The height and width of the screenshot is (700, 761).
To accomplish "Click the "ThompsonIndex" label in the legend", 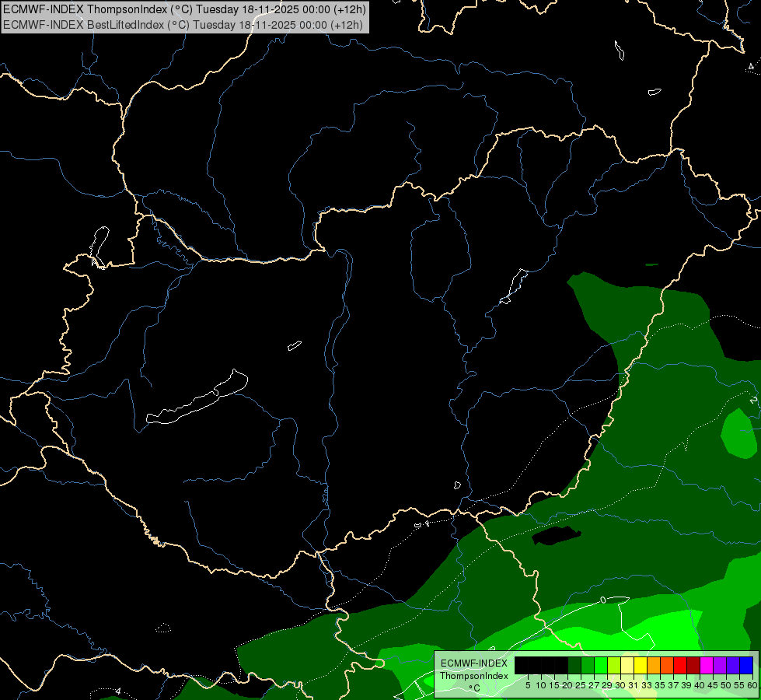I will coord(473,676).
